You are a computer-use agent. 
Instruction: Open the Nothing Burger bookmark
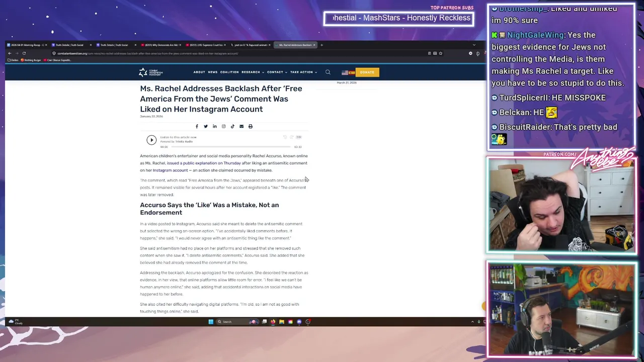coord(31,60)
